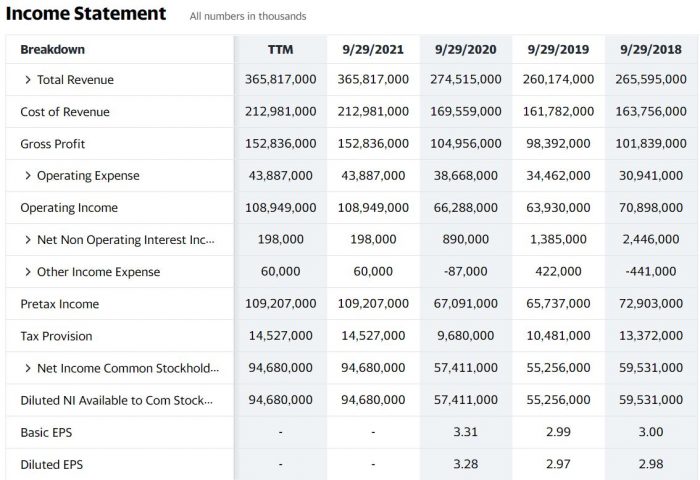Click the Breakdown column header
The width and height of the screenshot is (700, 480).
(53, 49)
